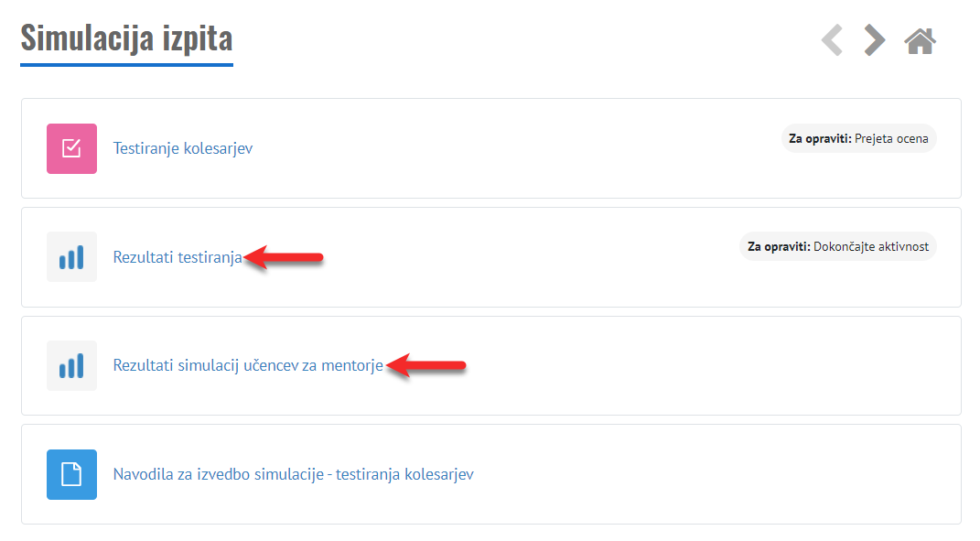
Task: Click the home icon
Action: pos(920,40)
